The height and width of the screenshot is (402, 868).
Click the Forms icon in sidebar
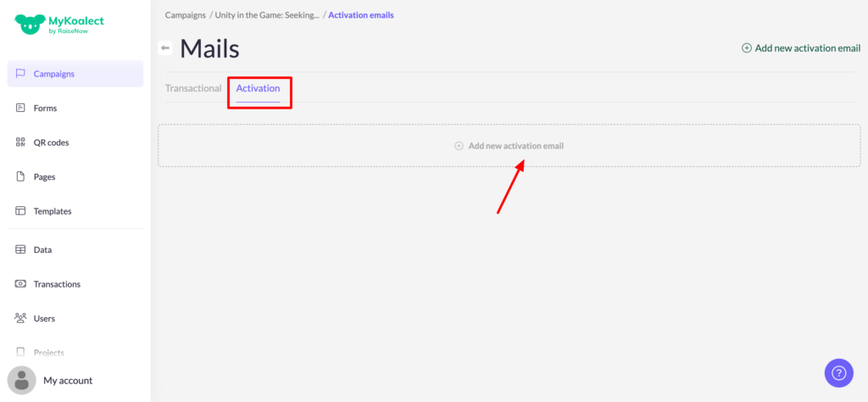click(20, 108)
